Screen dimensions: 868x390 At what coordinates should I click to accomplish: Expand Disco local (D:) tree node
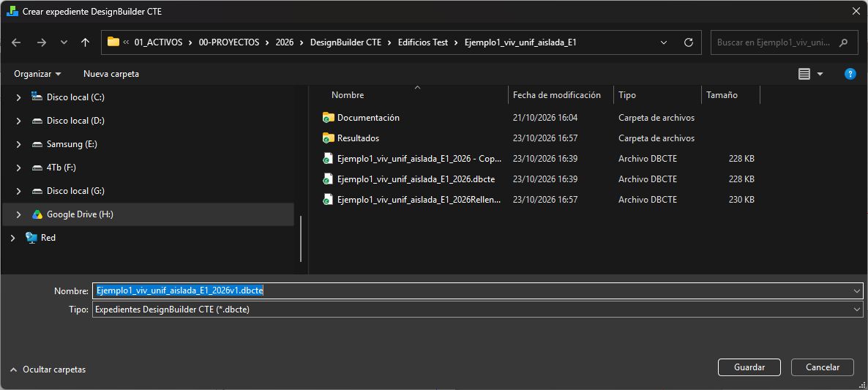coord(18,121)
